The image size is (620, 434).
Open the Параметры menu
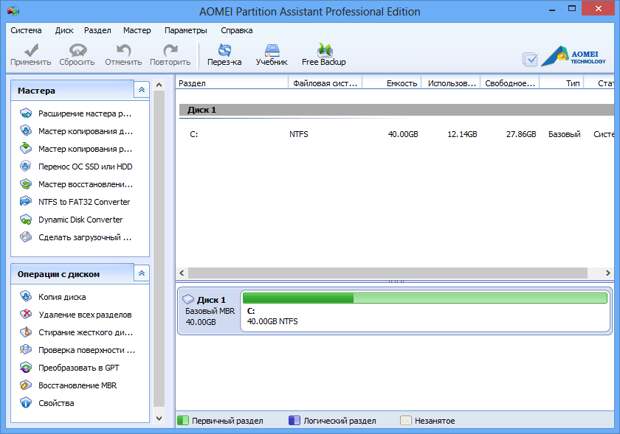click(x=186, y=30)
